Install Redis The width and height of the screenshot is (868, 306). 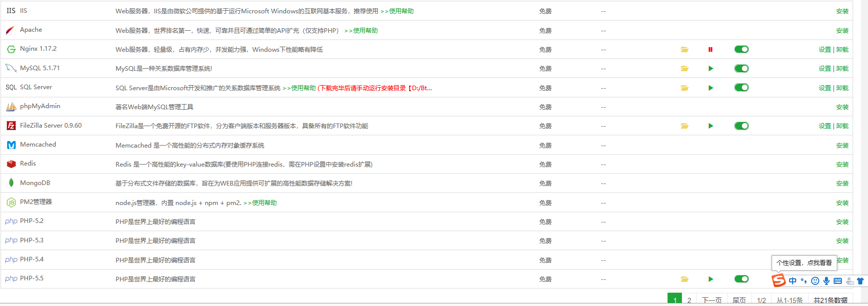click(842, 165)
